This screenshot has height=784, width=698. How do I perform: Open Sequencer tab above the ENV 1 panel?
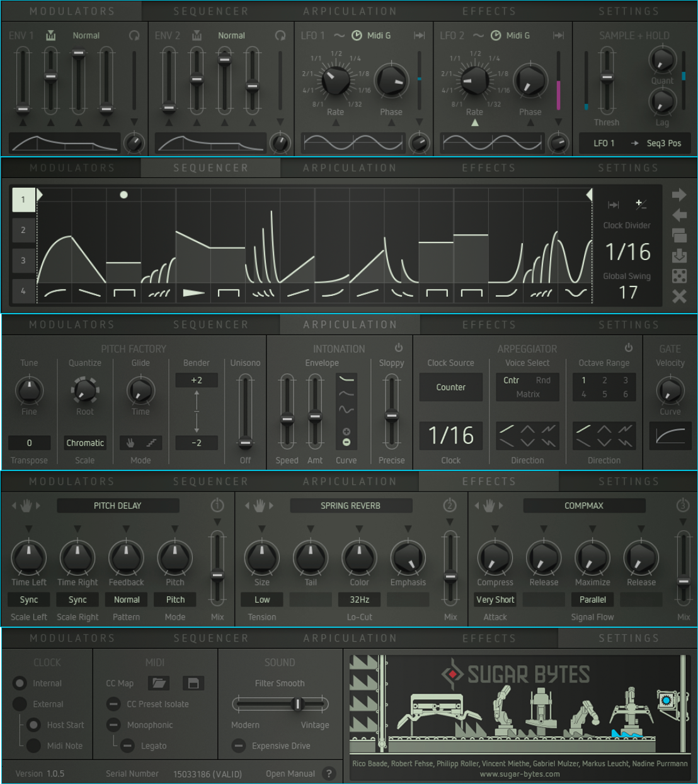click(210, 11)
